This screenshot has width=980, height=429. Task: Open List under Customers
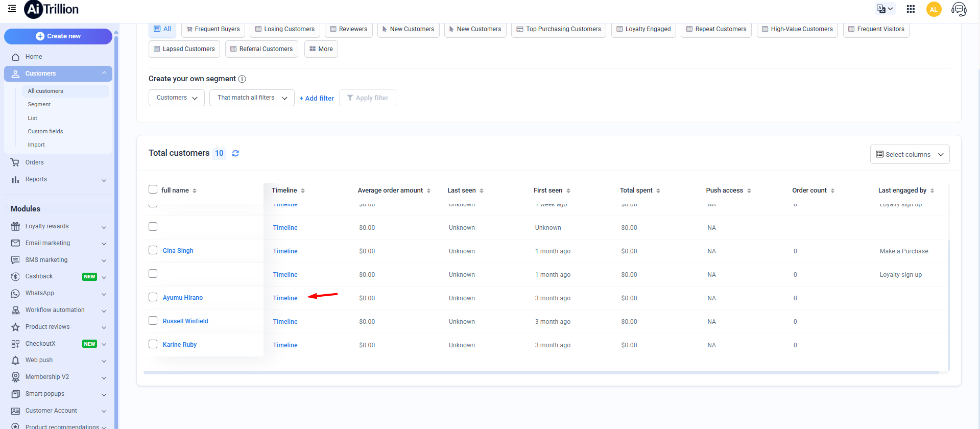(32, 118)
